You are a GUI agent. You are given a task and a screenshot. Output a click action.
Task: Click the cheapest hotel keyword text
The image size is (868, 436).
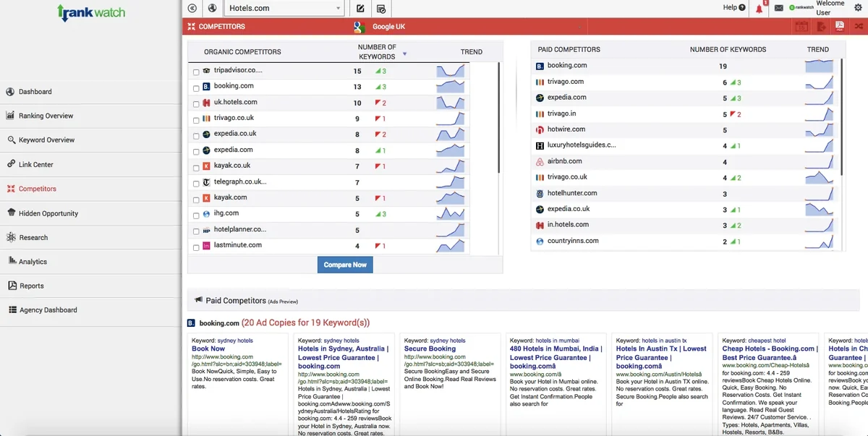[x=767, y=341]
